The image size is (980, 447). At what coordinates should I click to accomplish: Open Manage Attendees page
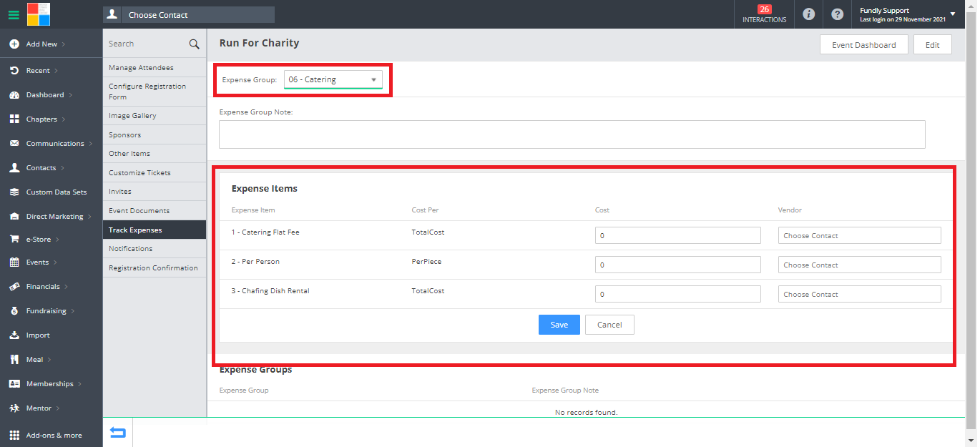[155, 68]
